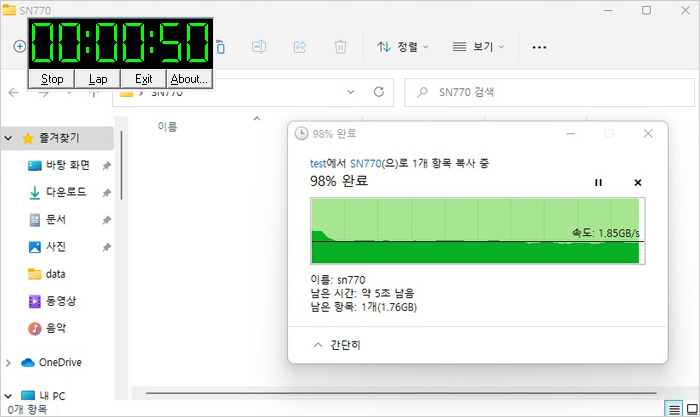
Task: Click the rename icon in Explorer toolbar
Action: coord(259,46)
